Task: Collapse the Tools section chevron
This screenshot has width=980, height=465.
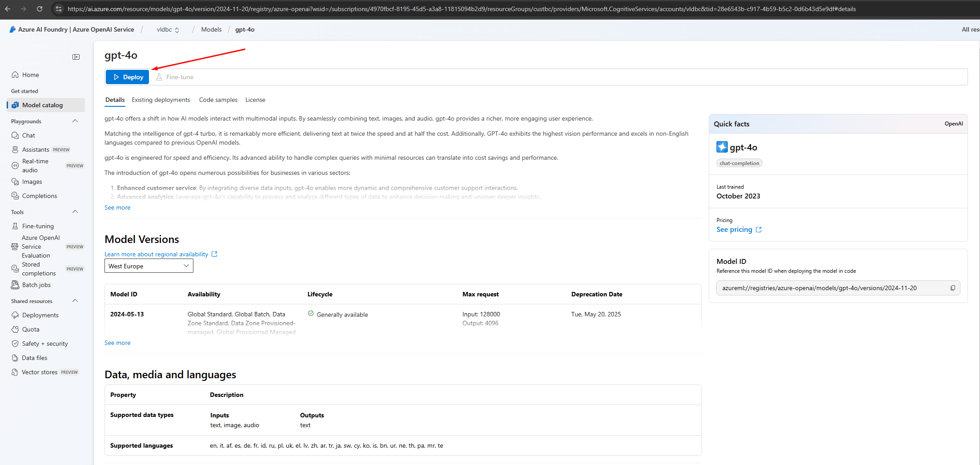Action: [75, 212]
